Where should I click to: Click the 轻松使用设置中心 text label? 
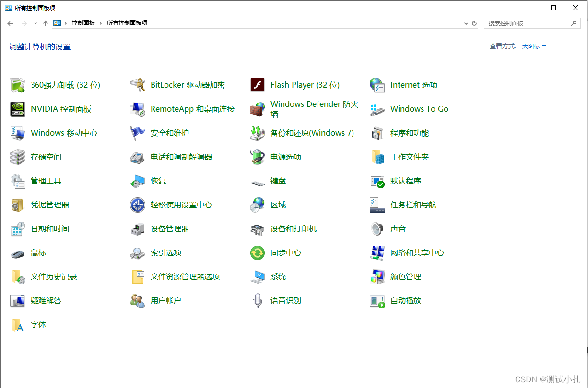[x=181, y=205]
